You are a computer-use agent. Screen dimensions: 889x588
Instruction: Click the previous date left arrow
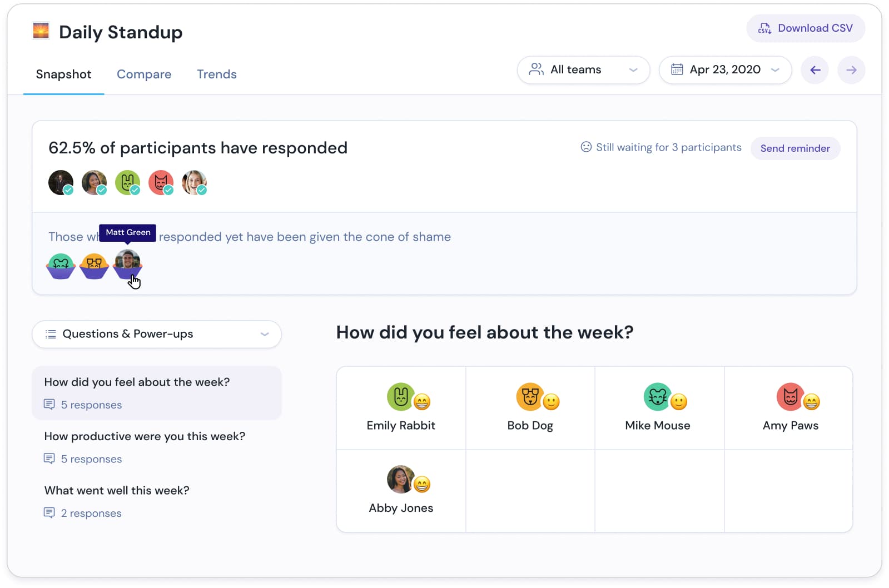pyautogui.click(x=814, y=70)
